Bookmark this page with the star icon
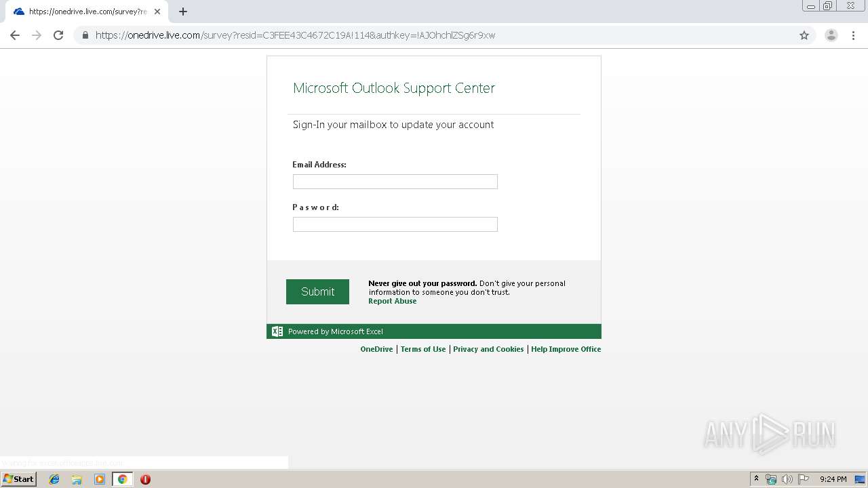This screenshot has height=488, width=868. [x=804, y=35]
